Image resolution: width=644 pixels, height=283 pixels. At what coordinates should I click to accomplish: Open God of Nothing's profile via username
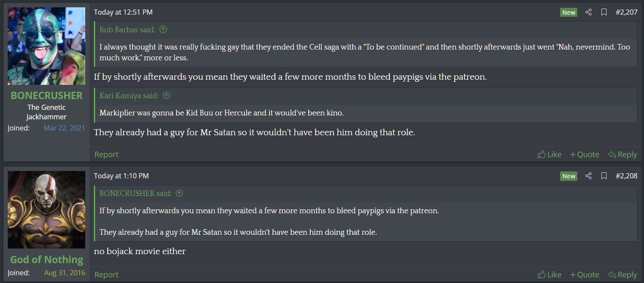point(46,259)
